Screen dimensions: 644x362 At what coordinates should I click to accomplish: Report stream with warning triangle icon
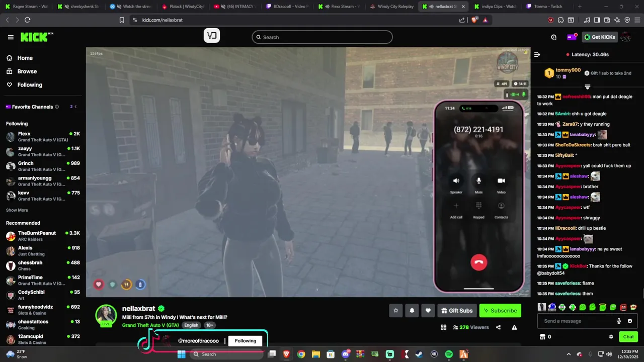click(x=514, y=327)
